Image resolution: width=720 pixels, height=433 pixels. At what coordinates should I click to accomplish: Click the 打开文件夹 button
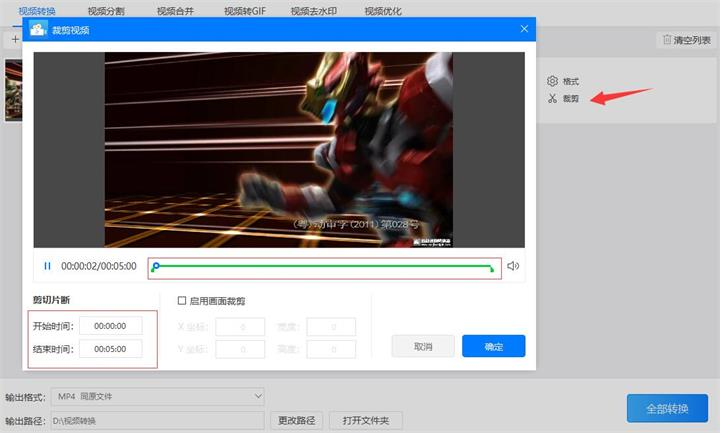(366, 420)
